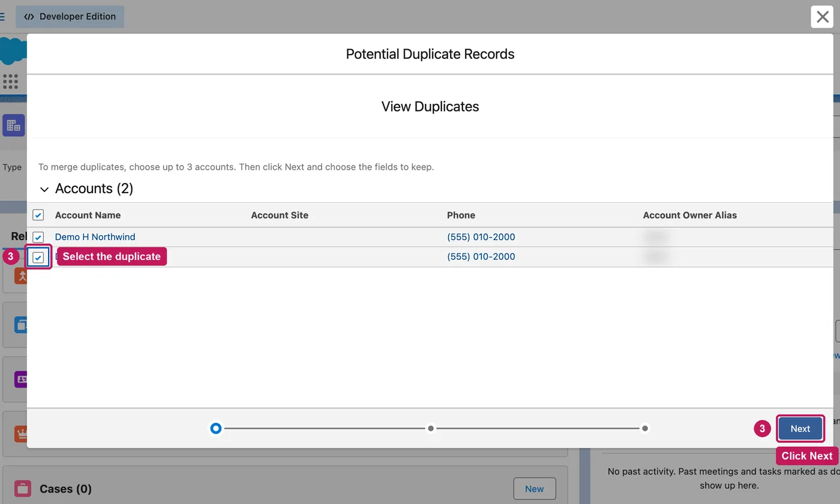Click the merge duplicates instruction text

click(236, 167)
